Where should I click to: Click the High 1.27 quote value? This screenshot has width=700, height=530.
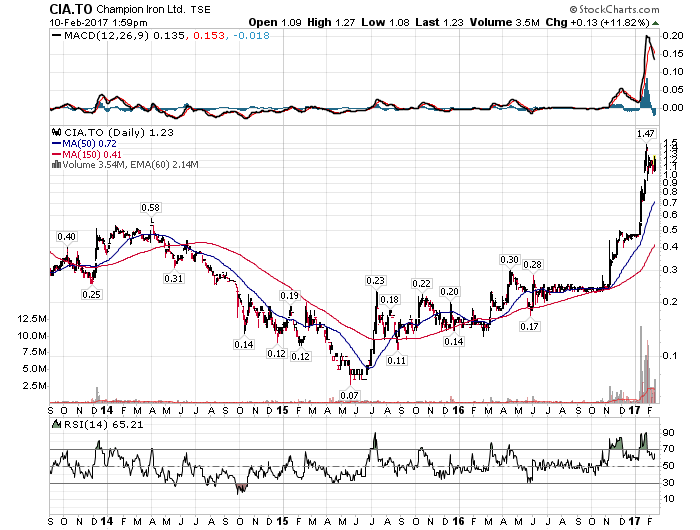(x=331, y=22)
